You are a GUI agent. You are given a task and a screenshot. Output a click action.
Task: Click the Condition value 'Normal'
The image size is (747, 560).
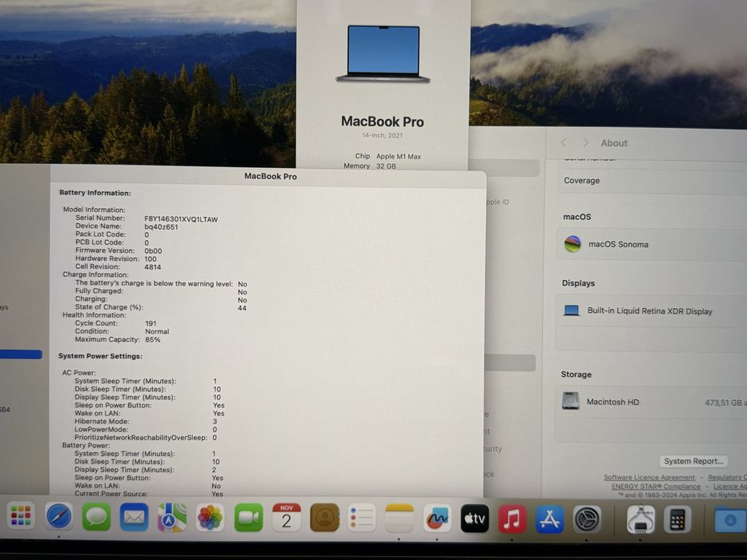pos(157,331)
